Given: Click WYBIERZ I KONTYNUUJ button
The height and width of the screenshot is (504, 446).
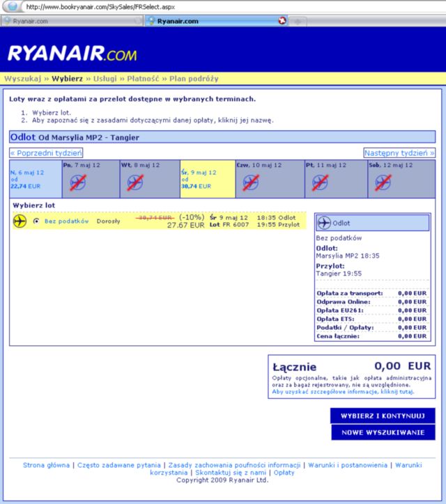Looking at the screenshot, I should click(383, 416).
